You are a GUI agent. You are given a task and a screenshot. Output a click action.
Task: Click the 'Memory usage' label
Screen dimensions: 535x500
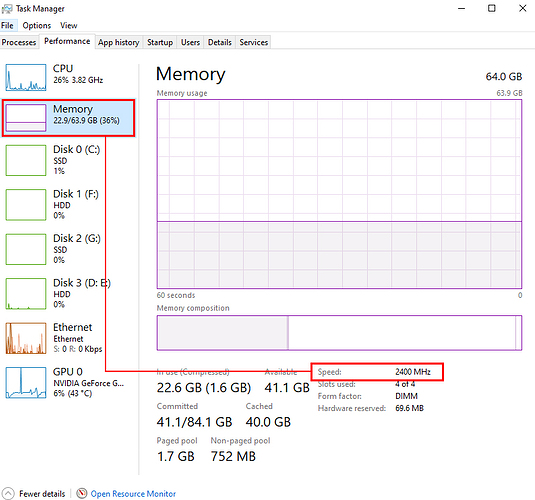coord(182,93)
